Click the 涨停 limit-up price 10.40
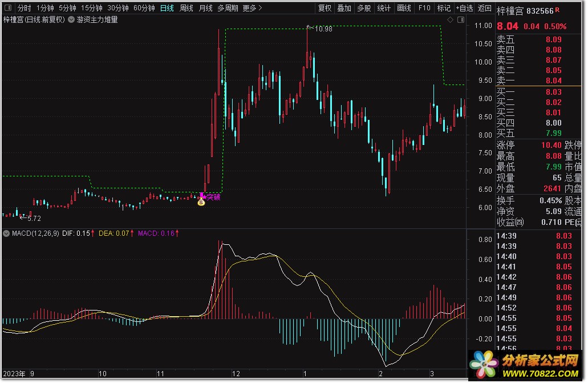Image resolution: width=588 pixels, height=383 pixels. [x=551, y=145]
